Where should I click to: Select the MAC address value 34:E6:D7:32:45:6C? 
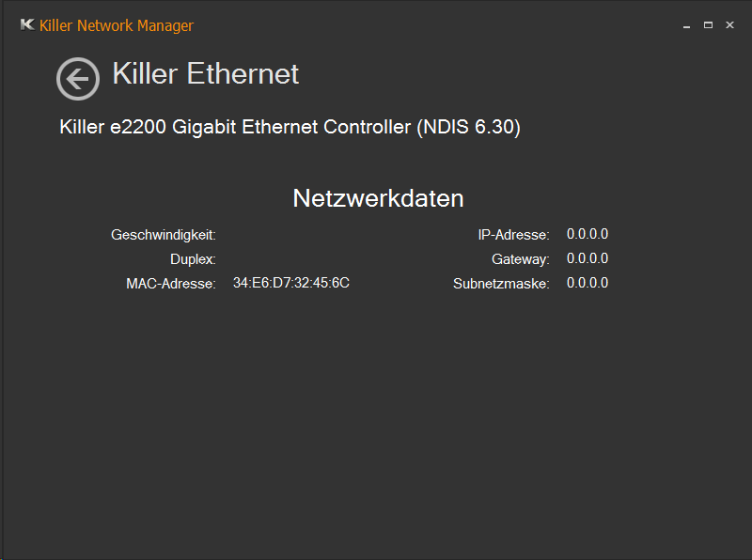click(291, 283)
